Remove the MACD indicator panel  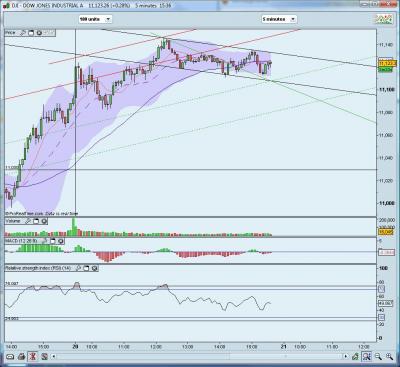coord(61,241)
